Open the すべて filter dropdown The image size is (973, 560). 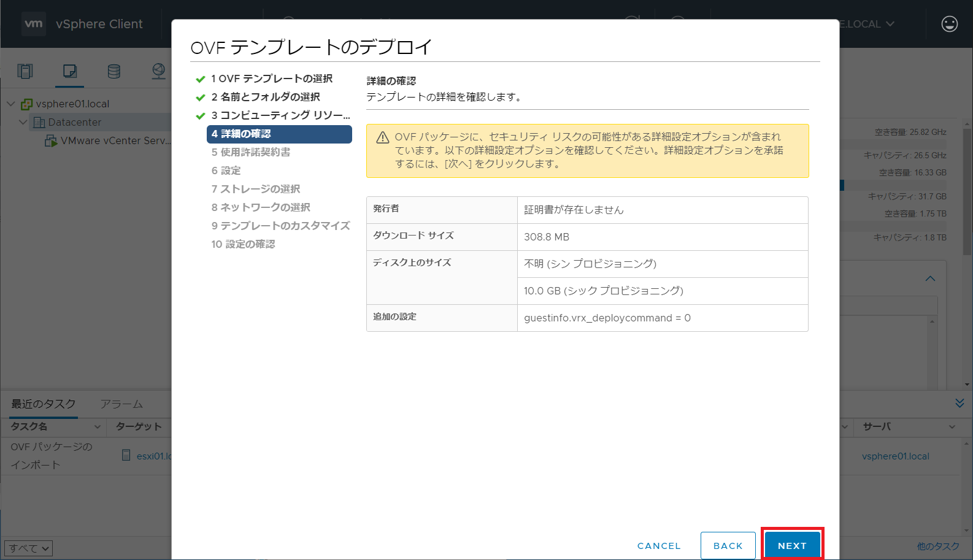28,548
